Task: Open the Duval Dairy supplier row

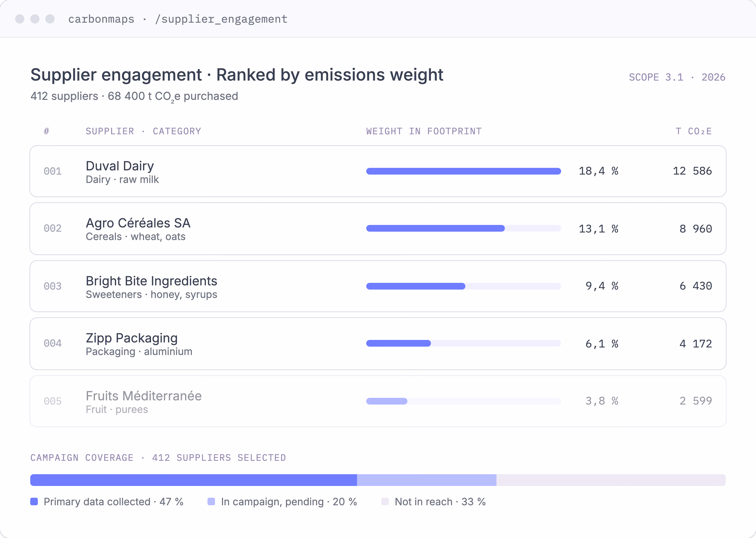Action: (x=378, y=171)
